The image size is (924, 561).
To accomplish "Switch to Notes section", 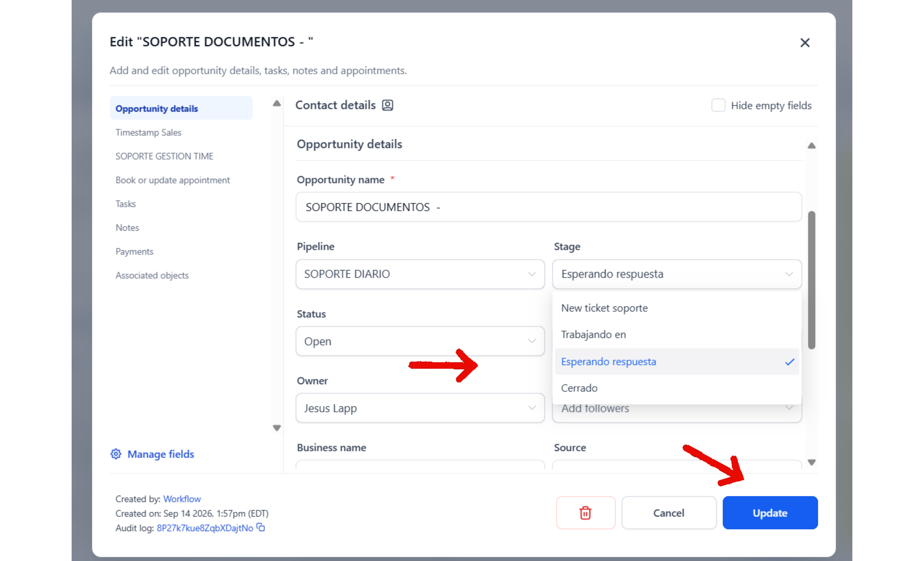I will [x=127, y=228].
